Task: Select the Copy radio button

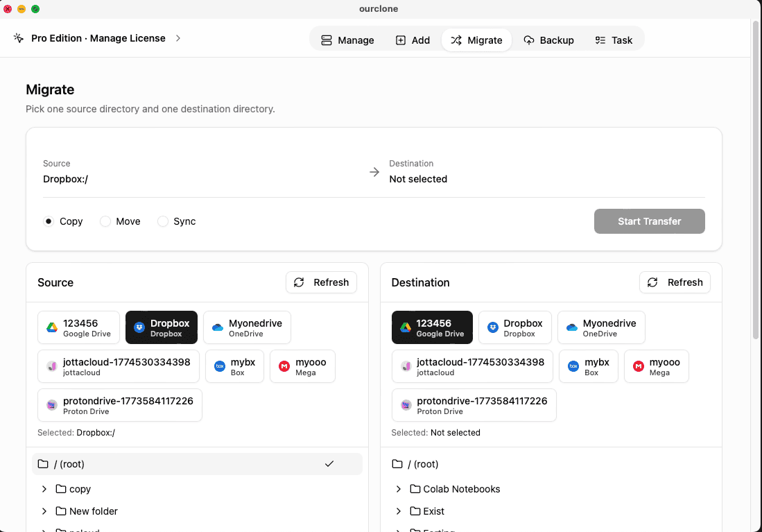Action: point(48,221)
